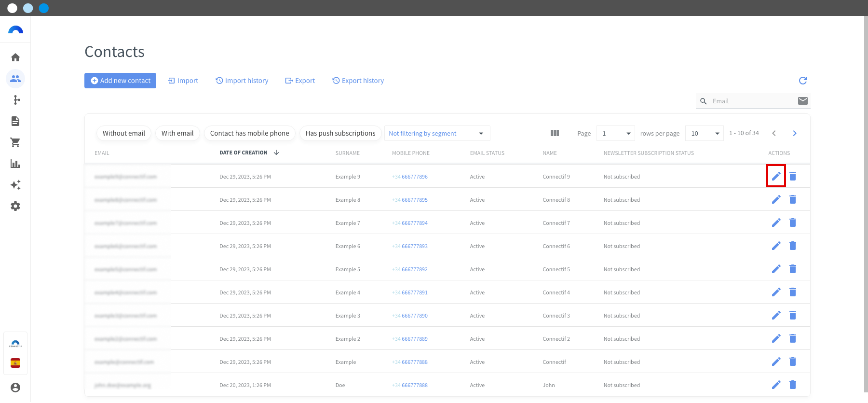Sort by Date of creation column
Viewport: 868px width, 403px height.
249,153
